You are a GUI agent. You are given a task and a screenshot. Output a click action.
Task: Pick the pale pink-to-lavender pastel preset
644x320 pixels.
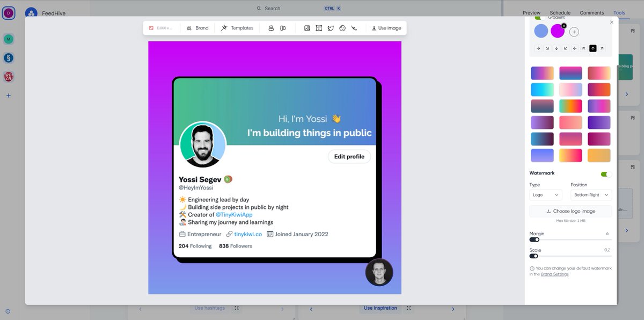[570, 90]
